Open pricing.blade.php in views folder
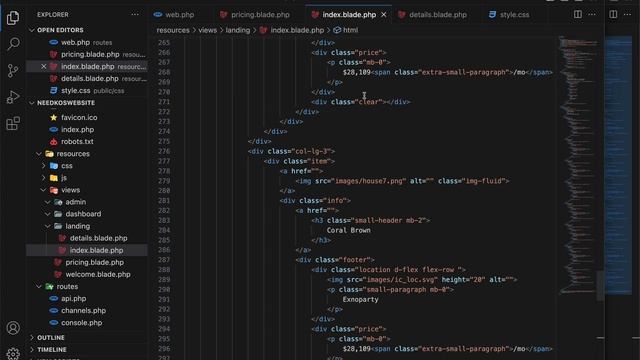The image size is (640, 360). [x=94, y=262]
